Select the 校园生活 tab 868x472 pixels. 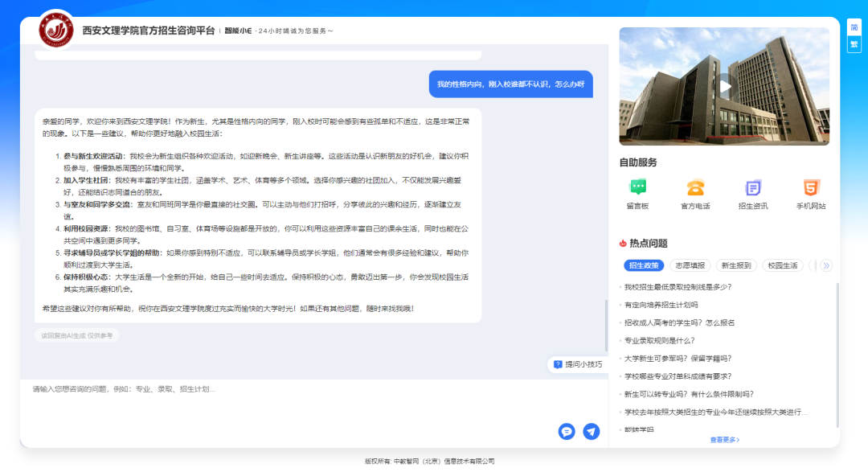click(x=782, y=265)
